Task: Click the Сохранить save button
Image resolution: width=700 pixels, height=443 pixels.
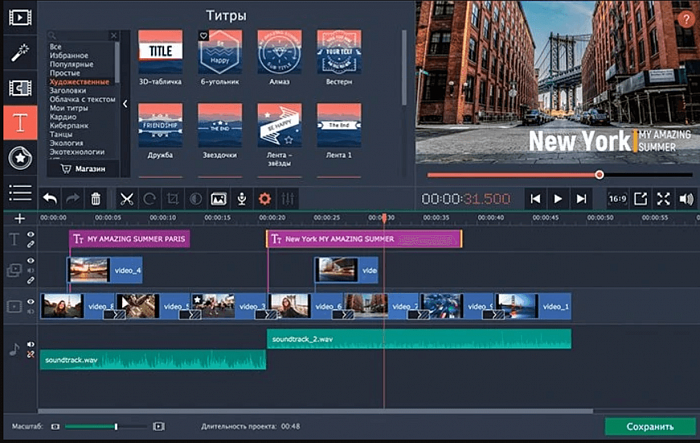Action: click(650, 426)
